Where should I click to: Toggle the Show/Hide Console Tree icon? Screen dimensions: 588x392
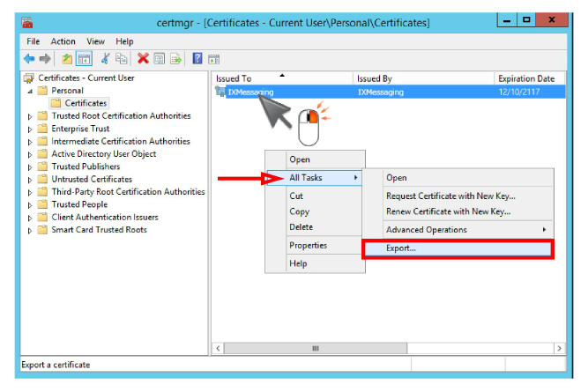click(84, 59)
